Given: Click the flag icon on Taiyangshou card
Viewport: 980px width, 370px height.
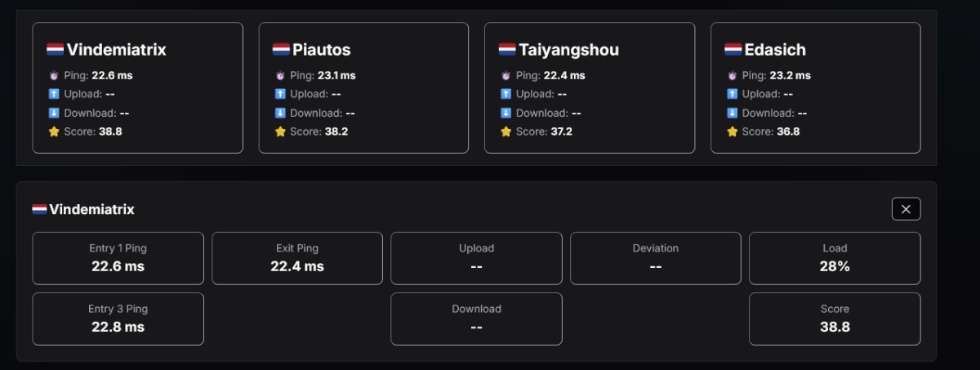Looking at the screenshot, I should [x=507, y=50].
